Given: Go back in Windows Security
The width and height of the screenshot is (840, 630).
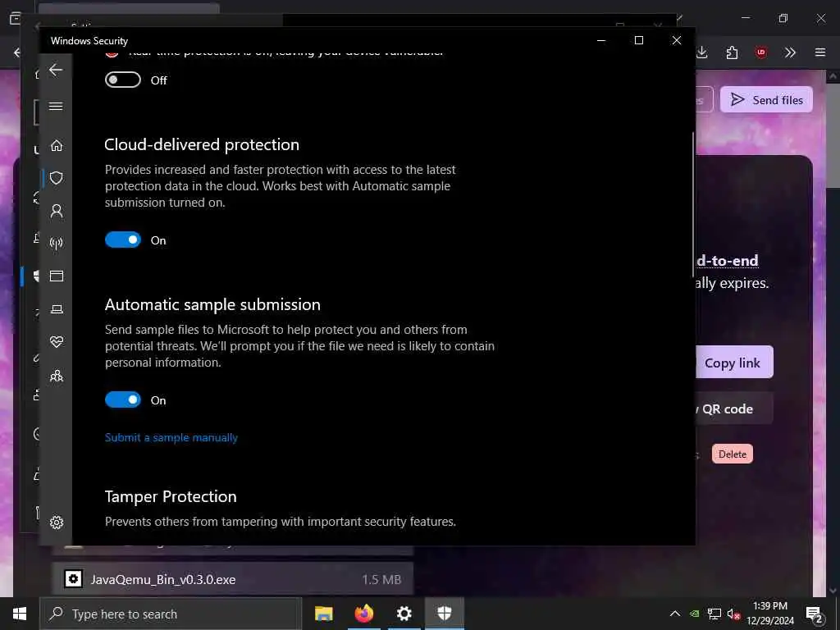Looking at the screenshot, I should tap(56, 70).
